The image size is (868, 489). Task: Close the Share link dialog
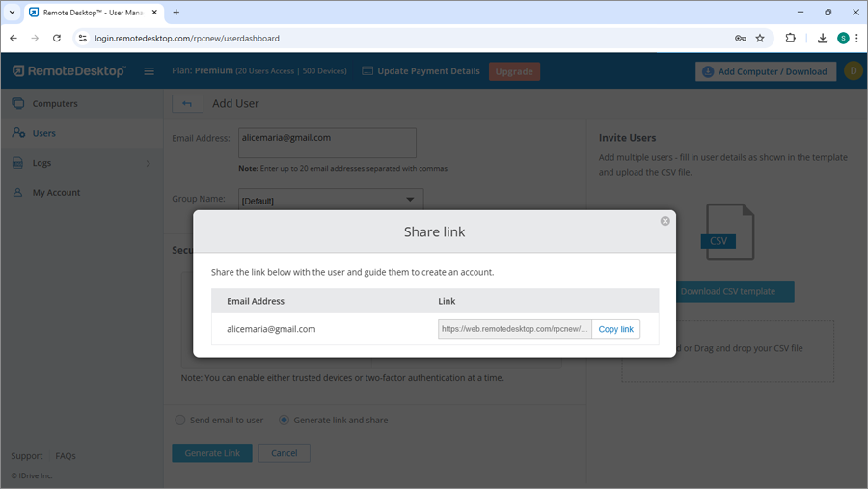click(665, 221)
